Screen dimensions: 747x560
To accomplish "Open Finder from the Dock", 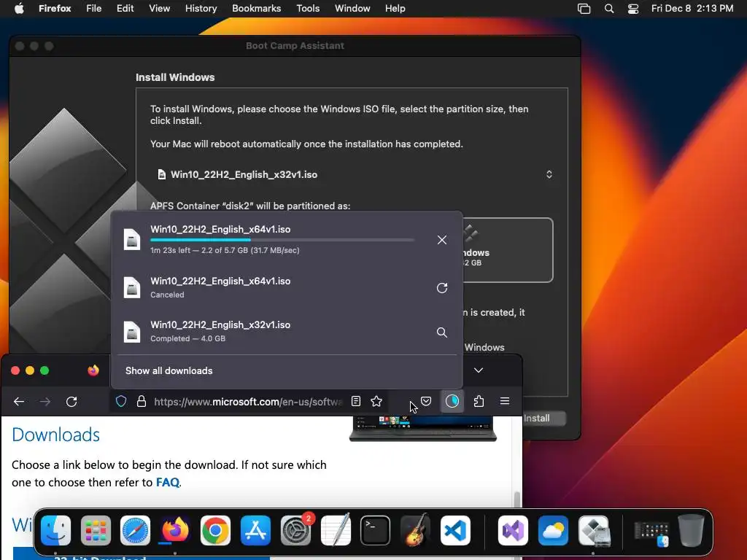I will click(x=55, y=530).
